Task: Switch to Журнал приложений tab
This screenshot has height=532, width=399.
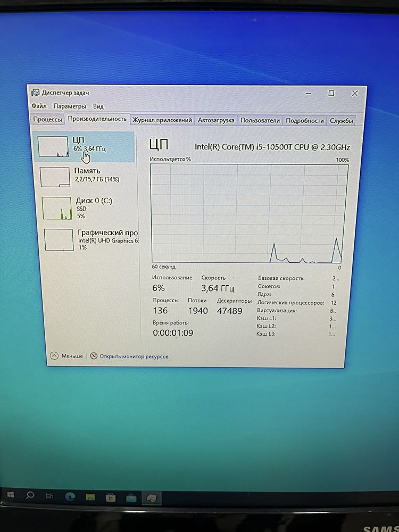Action: (x=162, y=120)
